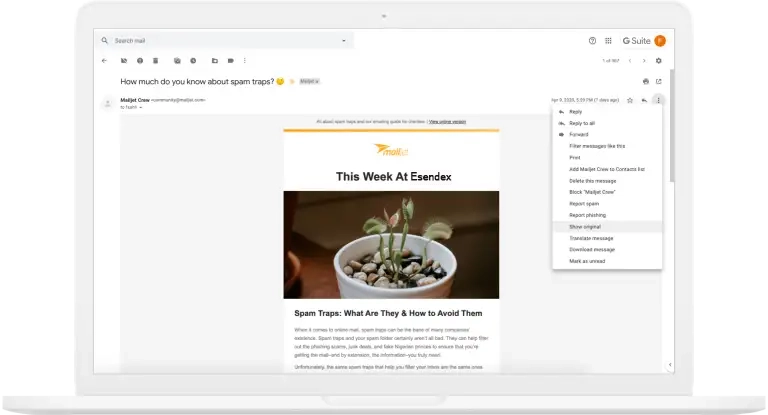Expand search options dropdown arrow
Image resolution: width=768 pixels, height=415 pixels.
344,41
